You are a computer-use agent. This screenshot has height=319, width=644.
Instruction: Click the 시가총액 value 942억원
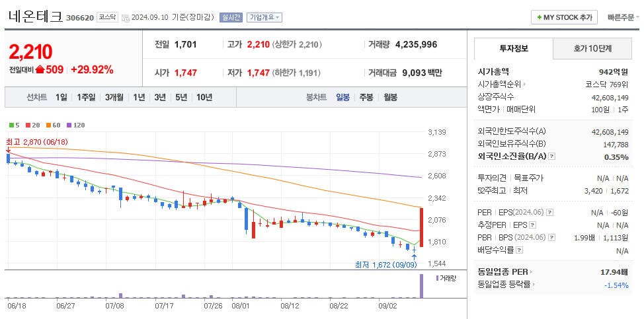point(614,72)
